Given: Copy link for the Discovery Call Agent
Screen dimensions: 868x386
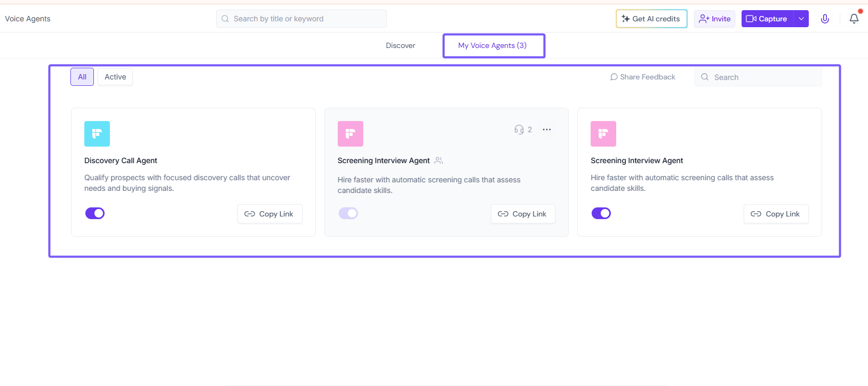Looking at the screenshot, I should click(x=269, y=214).
